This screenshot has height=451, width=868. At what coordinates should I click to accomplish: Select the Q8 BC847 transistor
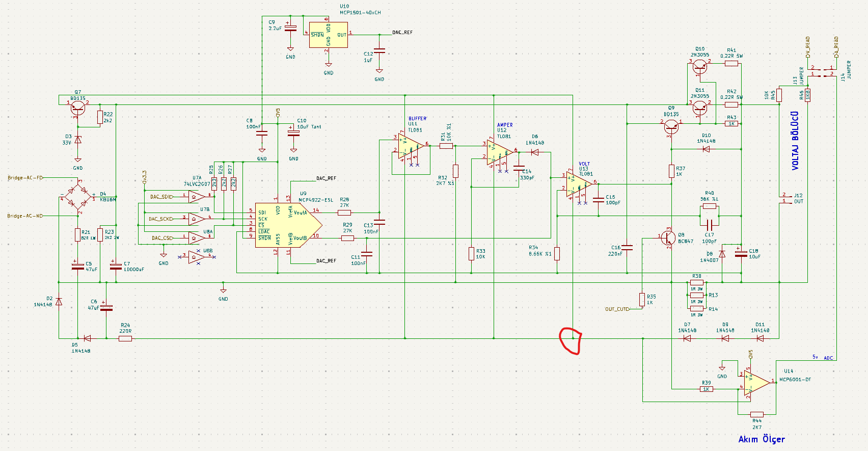668,238
